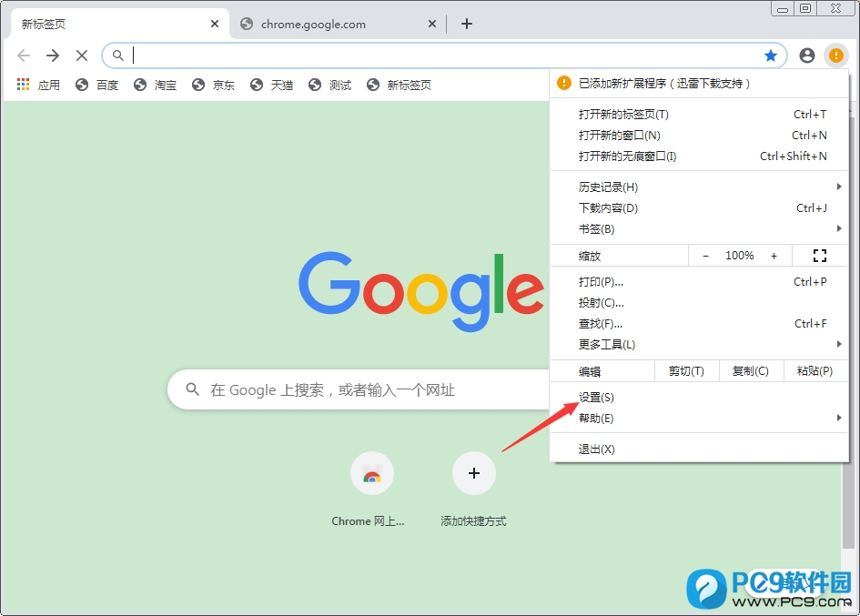Click the blue bookmark star icon
This screenshot has height=616, width=860.
point(771,55)
